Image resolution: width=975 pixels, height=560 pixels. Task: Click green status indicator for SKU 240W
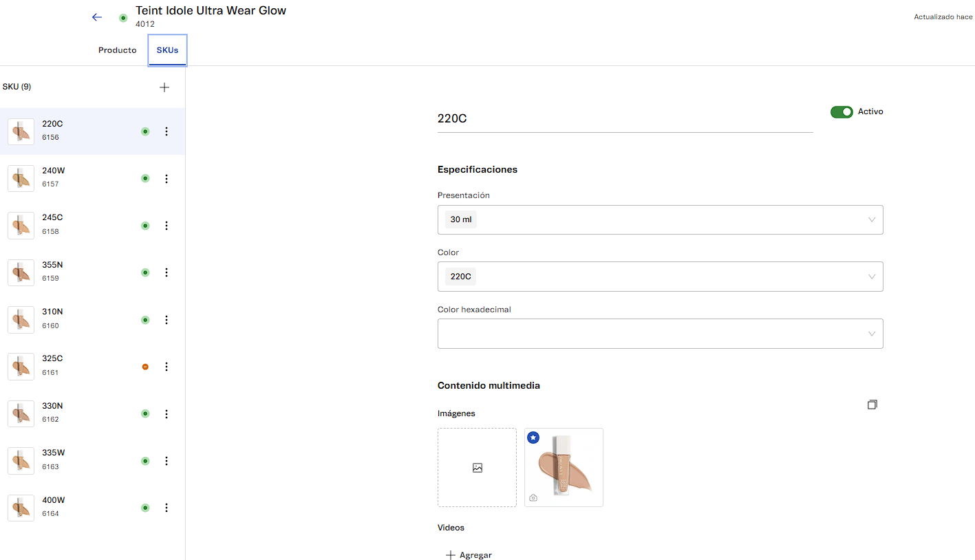pyautogui.click(x=145, y=178)
